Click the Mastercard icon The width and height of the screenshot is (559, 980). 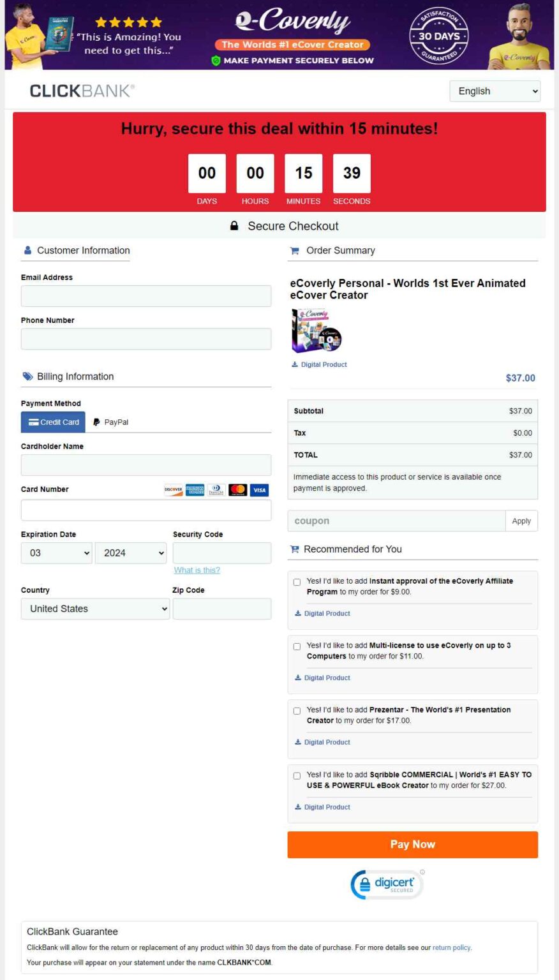click(238, 490)
